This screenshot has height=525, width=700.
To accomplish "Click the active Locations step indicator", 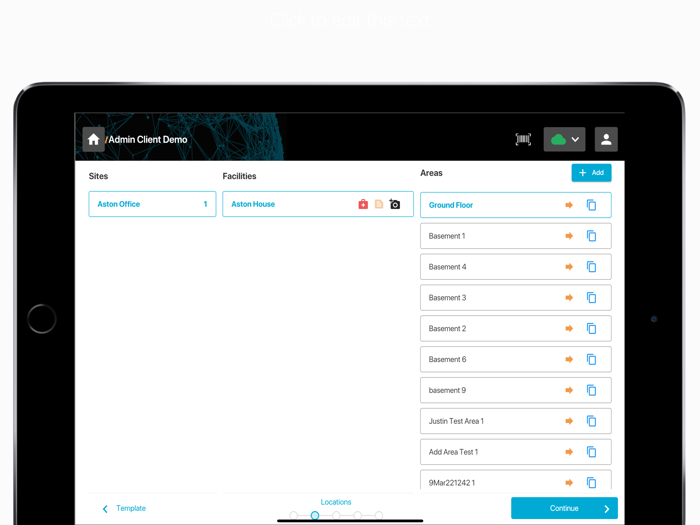I will point(315,515).
